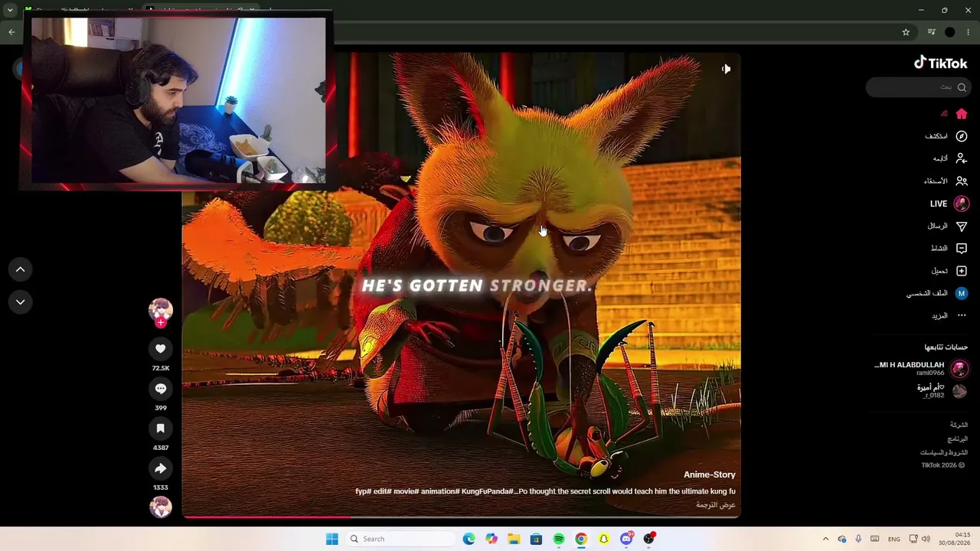The width and height of the screenshot is (980, 551).
Task: Open the sound disc below the share button
Action: coord(161,507)
